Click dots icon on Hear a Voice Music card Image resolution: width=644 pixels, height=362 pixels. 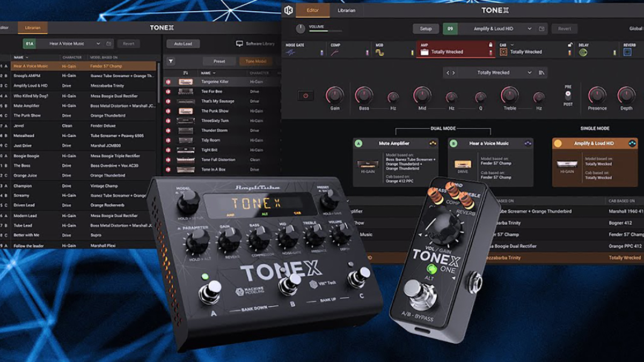pyautogui.click(x=528, y=144)
